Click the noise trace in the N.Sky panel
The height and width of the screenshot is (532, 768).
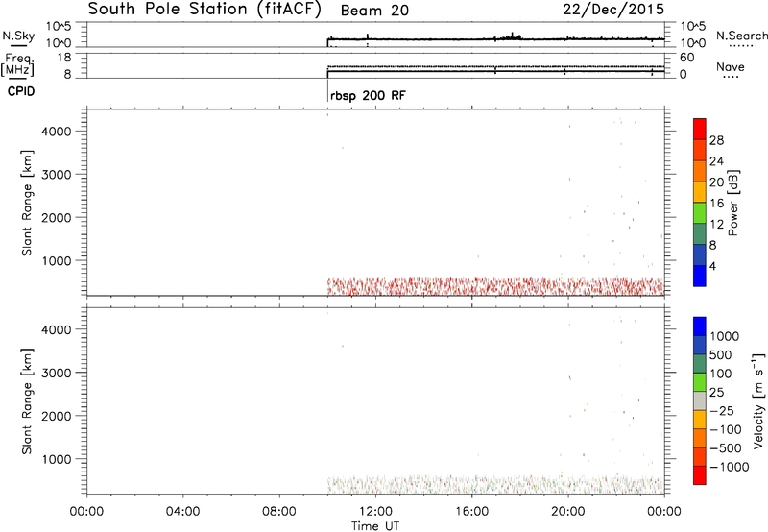tap(495, 38)
